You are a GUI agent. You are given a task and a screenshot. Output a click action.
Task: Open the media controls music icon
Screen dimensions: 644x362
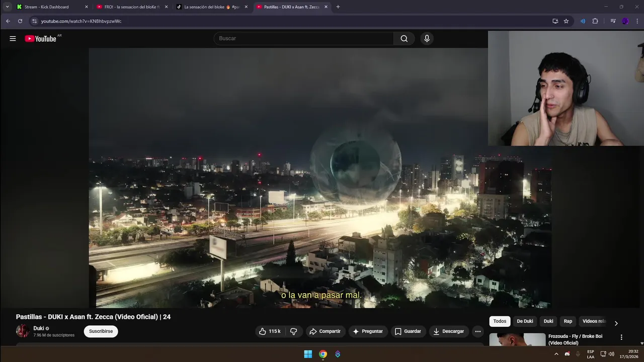click(x=613, y=21)
